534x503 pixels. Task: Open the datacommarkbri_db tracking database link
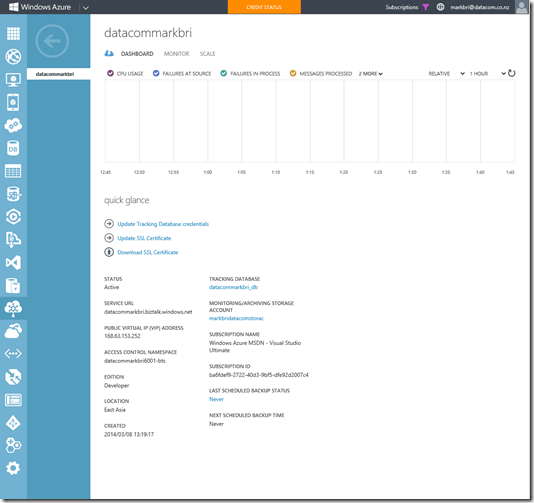pyautogui.click(x=233, y=287)
